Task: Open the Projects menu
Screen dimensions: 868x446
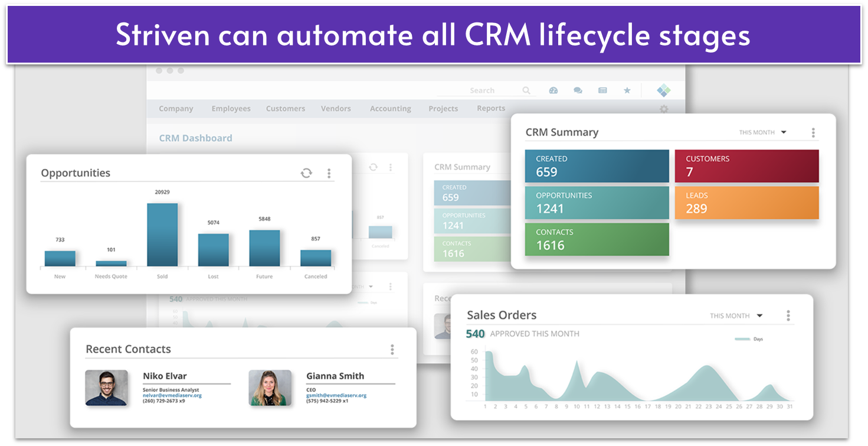Action: click(443, 109)
